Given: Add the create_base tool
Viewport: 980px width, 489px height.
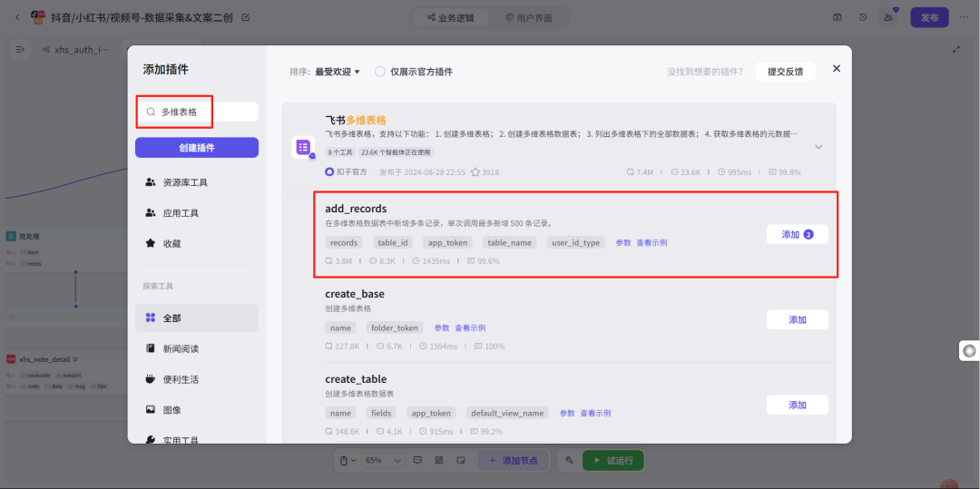Looking at the screenshot, I should coord(797,319).
